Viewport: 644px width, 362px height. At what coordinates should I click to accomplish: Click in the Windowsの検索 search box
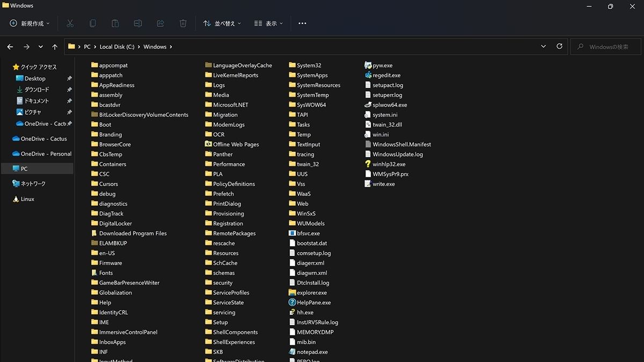[x=606, y=47]
